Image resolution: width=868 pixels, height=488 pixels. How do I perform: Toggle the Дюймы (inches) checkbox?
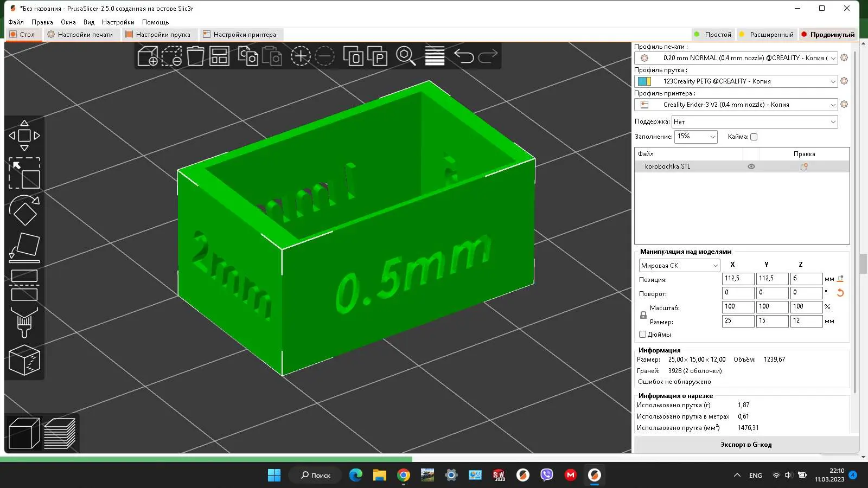coord(643,335)
